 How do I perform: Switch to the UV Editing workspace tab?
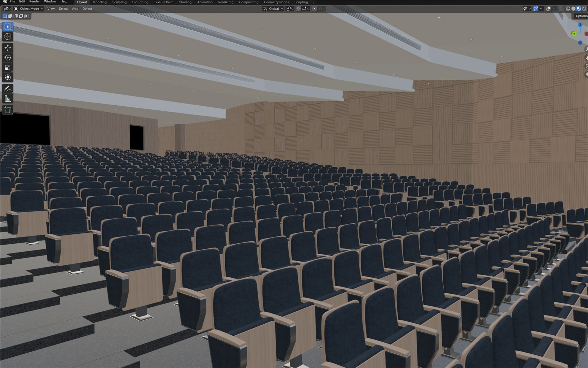pos(140,2)
